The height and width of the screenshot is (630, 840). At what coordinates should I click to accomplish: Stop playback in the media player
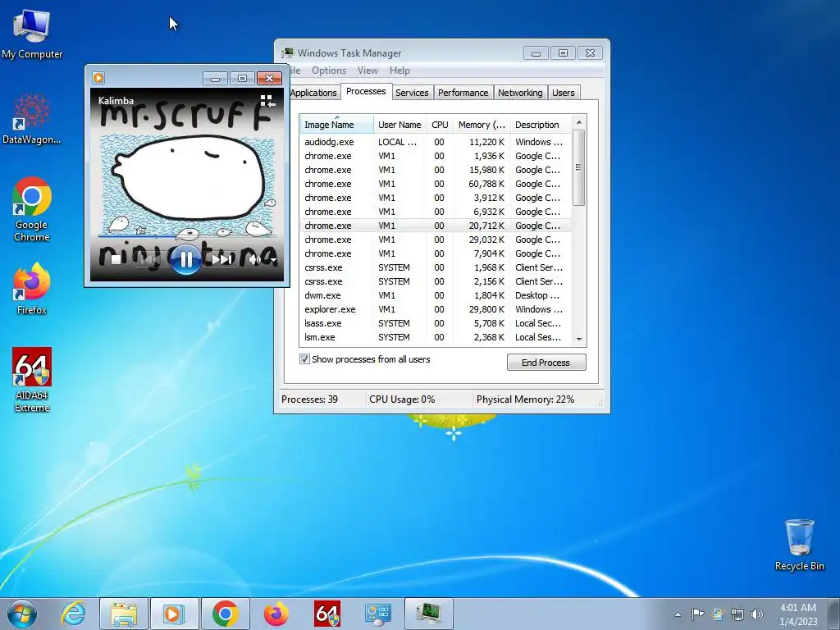(116, 260)
